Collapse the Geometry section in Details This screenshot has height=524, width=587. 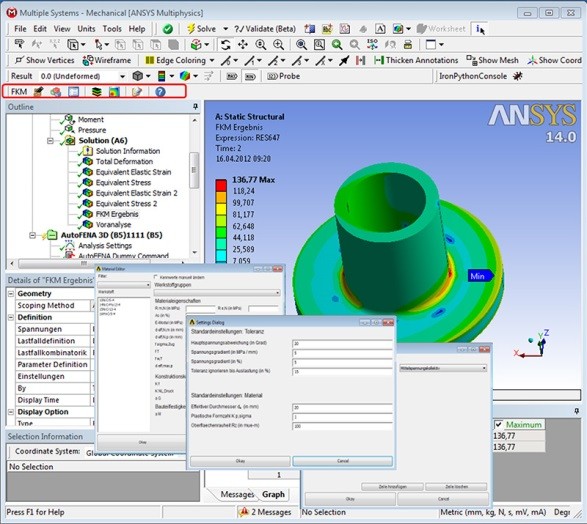(x=11, y=293)
